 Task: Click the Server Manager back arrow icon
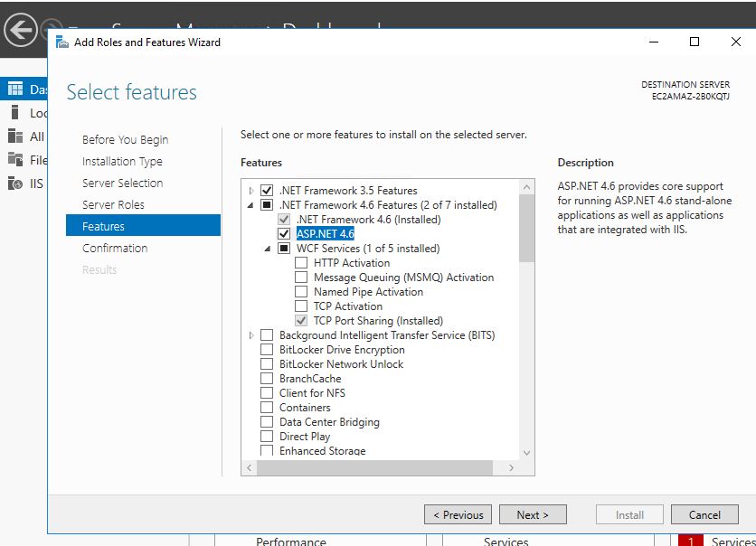pyautogui.click(x=21, y=30)
